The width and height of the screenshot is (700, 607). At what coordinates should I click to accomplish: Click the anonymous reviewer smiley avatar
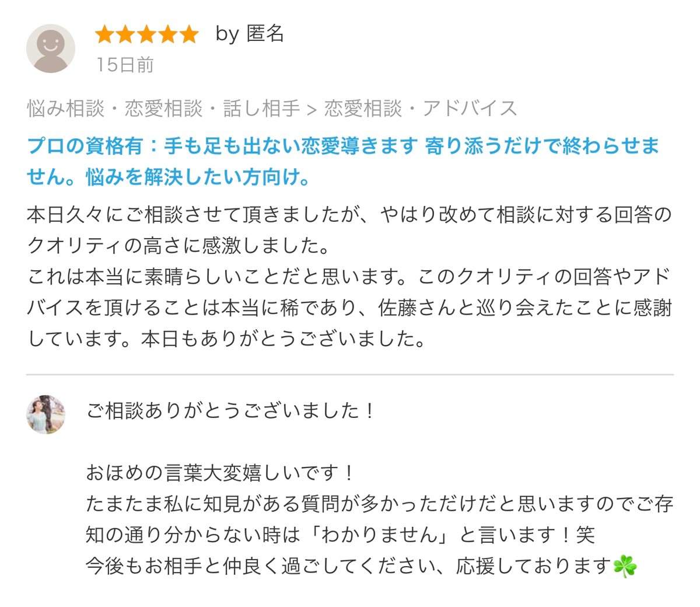pos(51,48)
